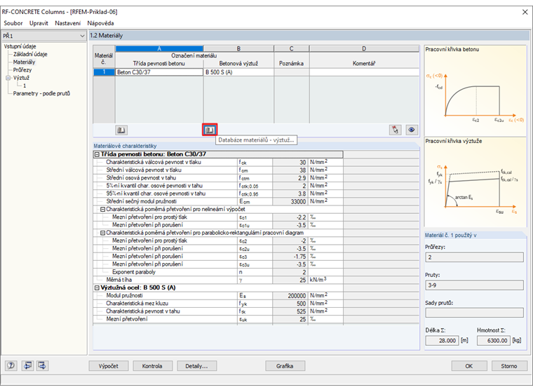Click the Es value 200000
533x392 pixels.
point(290,296)
